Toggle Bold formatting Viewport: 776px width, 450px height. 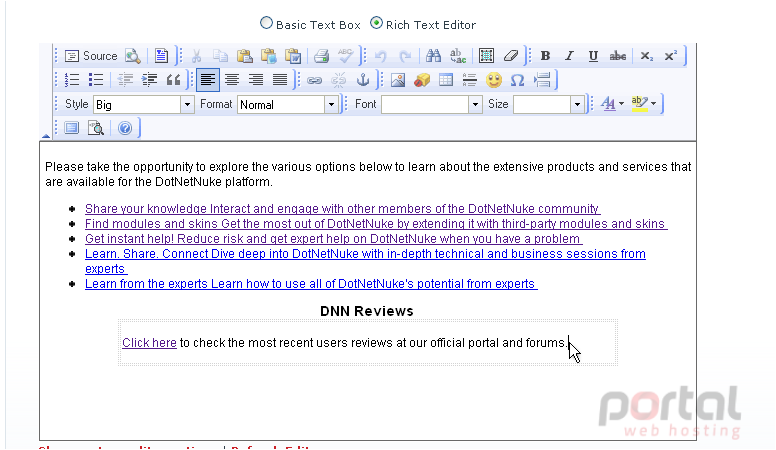pyautogui.click(x=545, y=56)
